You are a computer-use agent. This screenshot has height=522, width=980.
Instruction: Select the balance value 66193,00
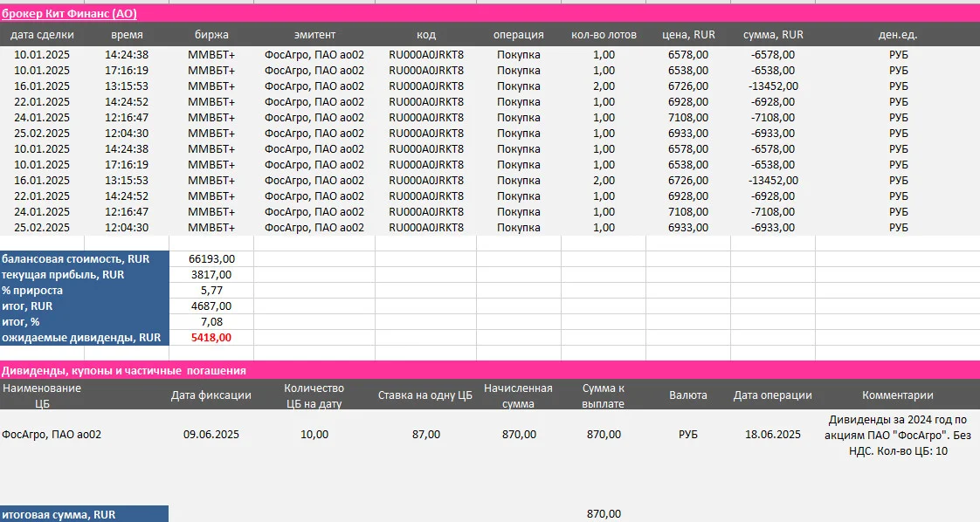coord(211,258)
